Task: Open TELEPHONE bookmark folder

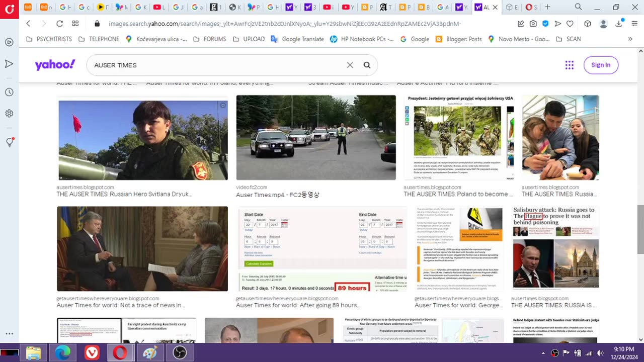Action: point(99,39)
